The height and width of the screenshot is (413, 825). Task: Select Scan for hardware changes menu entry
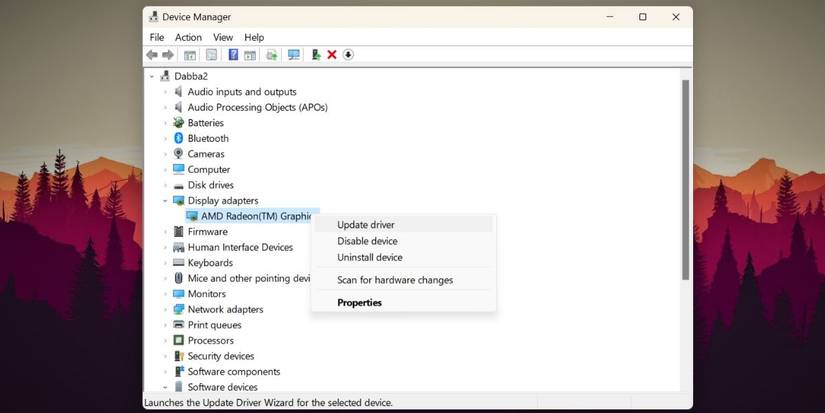tap(403, 280)
